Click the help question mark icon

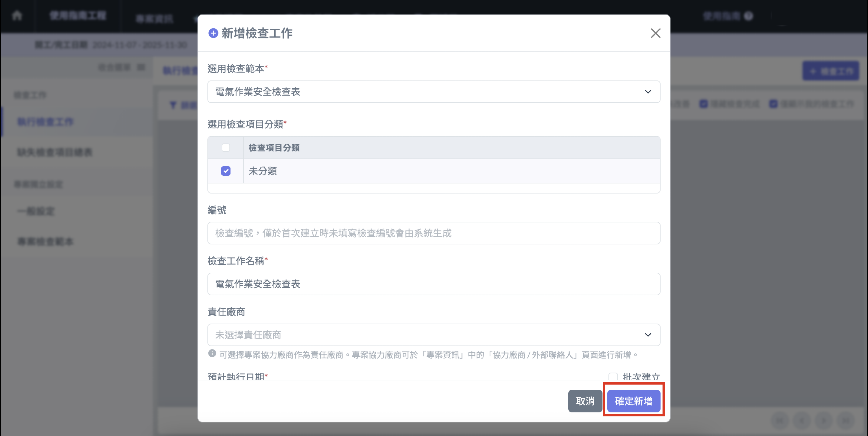coord(748,16)
